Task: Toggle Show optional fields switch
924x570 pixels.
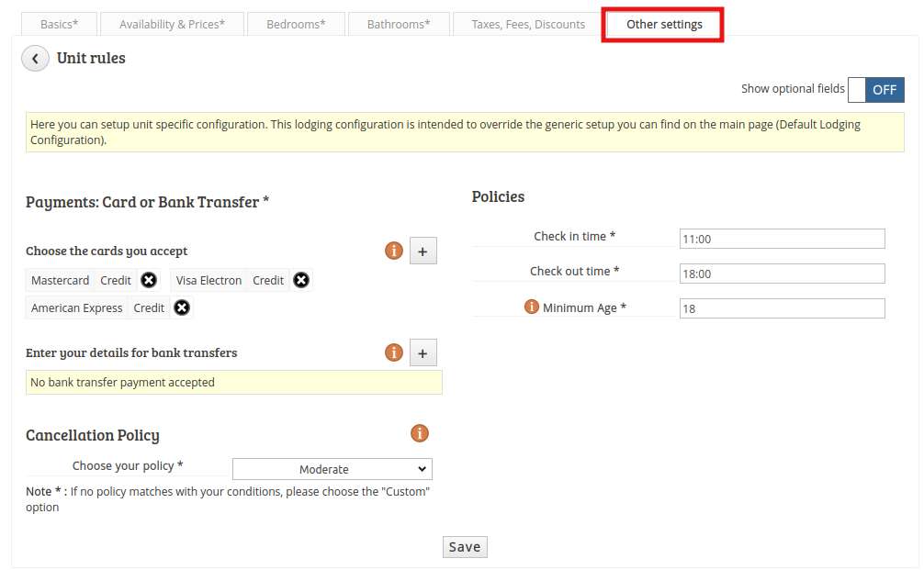Action: point(875,90)
